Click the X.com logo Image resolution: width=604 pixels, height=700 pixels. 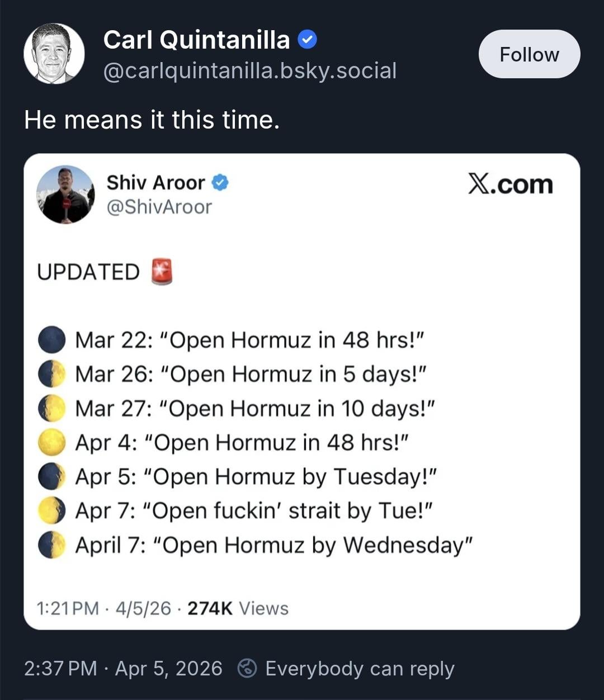[x=510, y=184]
